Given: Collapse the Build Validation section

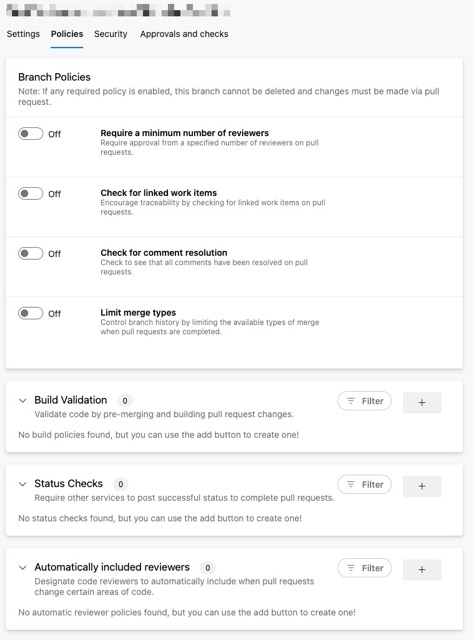Looking at the screenshot, I should (22, 400).
